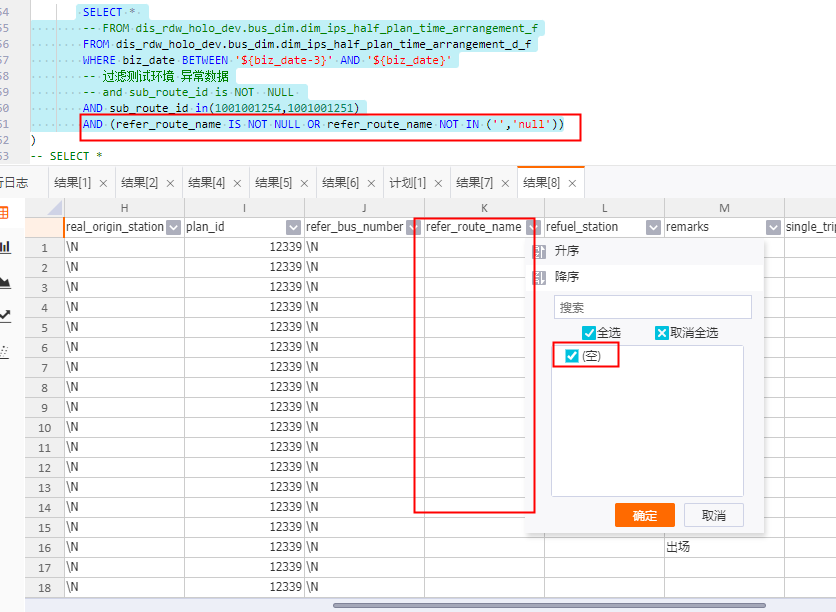Viewport: 836px width, 612px height.
Task: Select column L header
Action: (x=604, y=208)
